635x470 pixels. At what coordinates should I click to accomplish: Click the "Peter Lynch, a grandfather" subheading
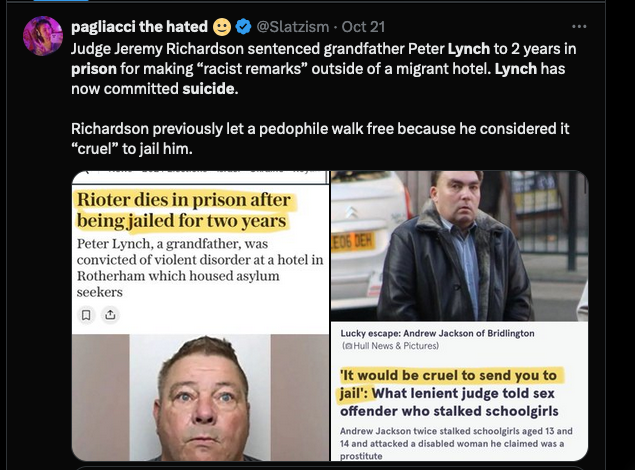200,268
